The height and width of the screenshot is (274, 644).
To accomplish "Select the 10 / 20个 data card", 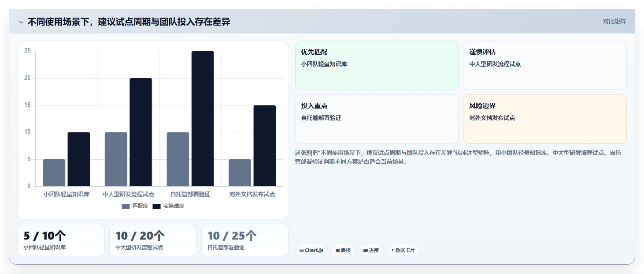I will [153, 240].
